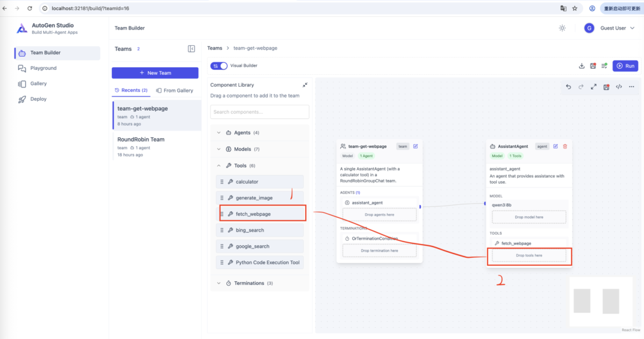Expand the Models component section
The height and width of the screenshot is (339, 644).
260,149
